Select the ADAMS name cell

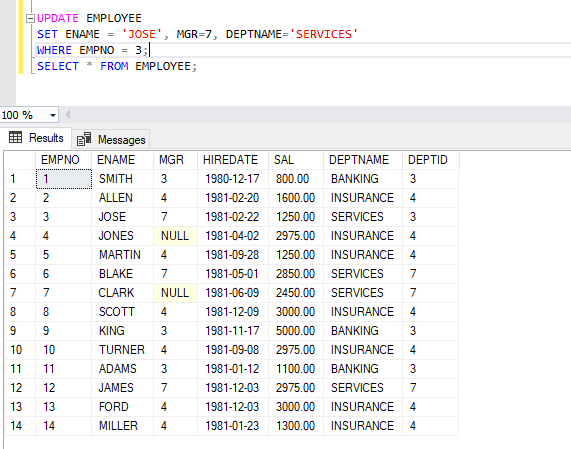[122, 369]
